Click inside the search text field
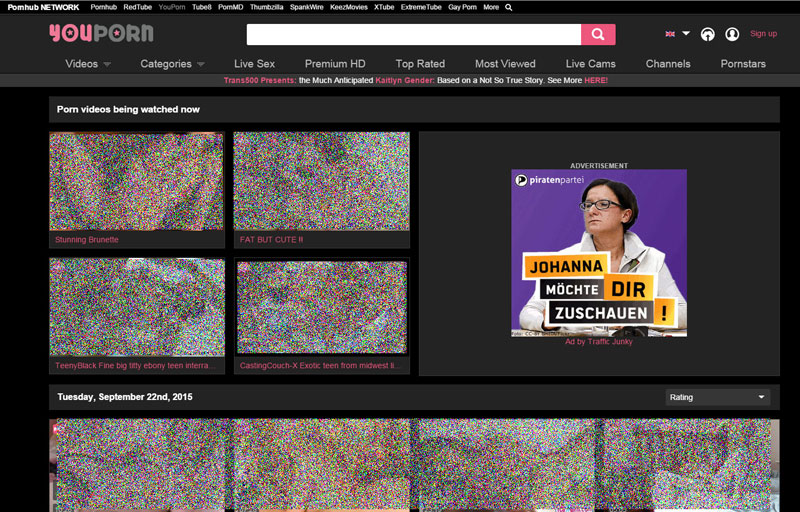The width and height of the screenshot is (800, 512). click(x=412, y=35)
